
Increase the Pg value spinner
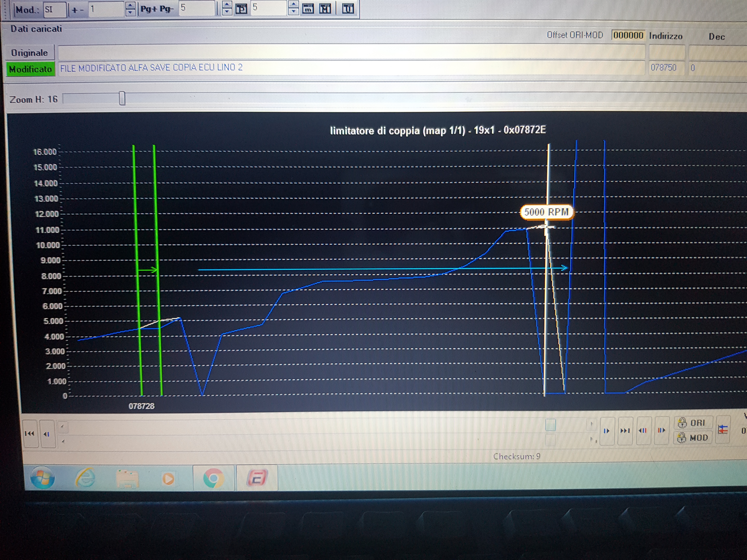coord(227,4)
